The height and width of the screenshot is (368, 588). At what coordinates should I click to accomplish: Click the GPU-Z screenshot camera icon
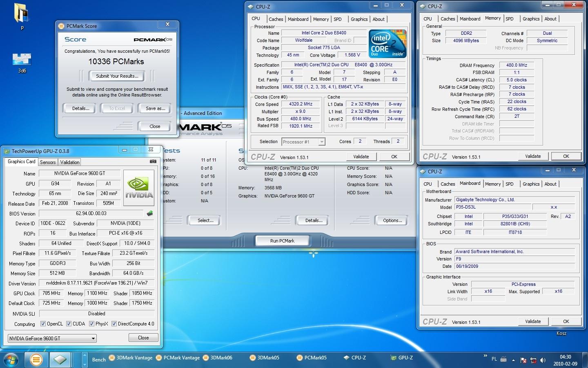pos(153,162)
